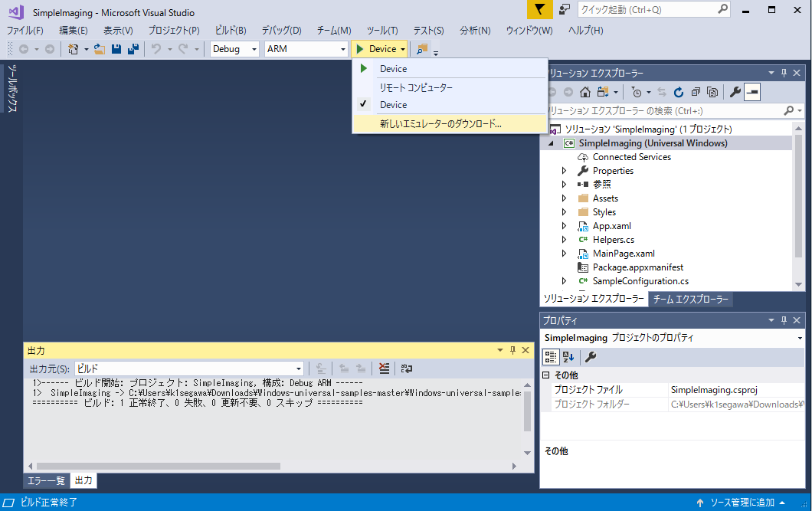Open the デバッグ(D) menu
This screenshot has height=511, width=812.
click(x=281, y=31)
